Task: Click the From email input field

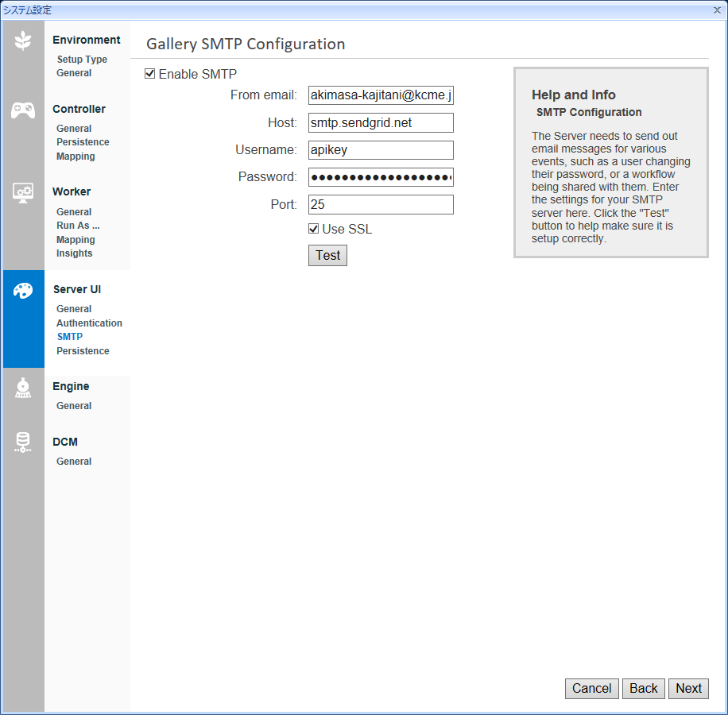Action: pyautogui.click(x=381, y=95)
